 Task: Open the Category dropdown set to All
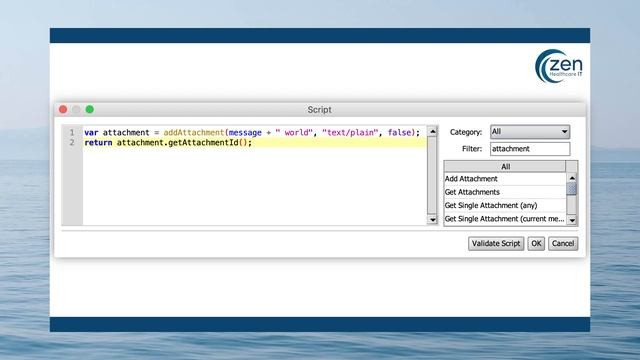pyautogui.click(x=530, y=132)
